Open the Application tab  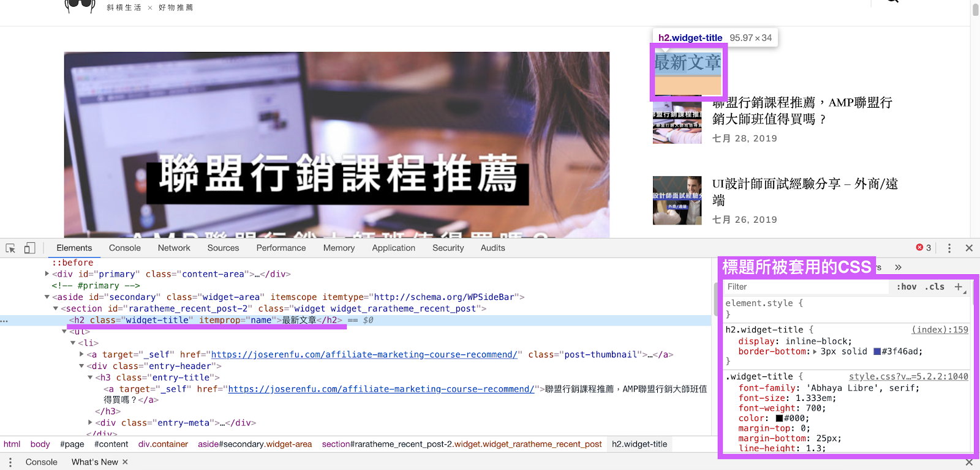[393, 248]
